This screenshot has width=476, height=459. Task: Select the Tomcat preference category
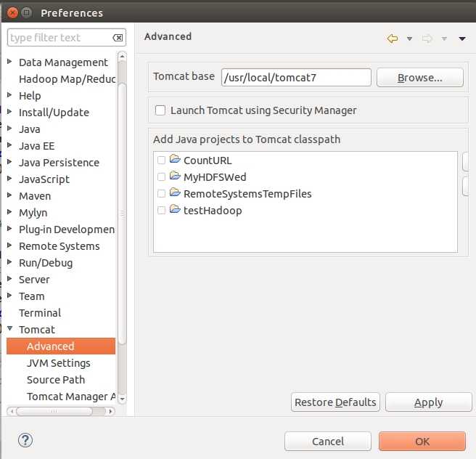coord(37,330)
